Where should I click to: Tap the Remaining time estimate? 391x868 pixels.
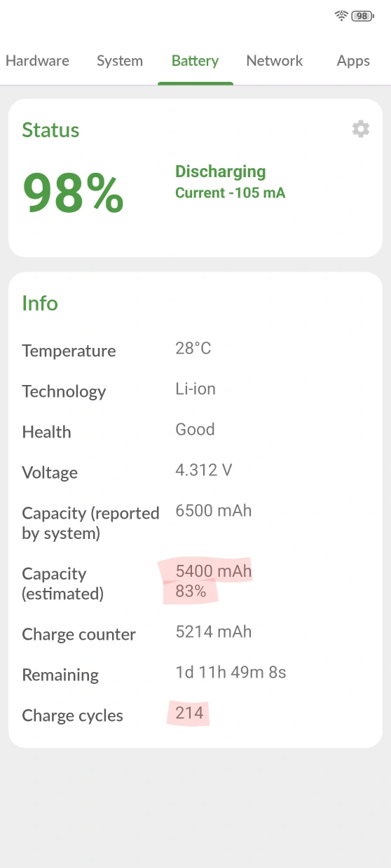pyautogui.click(x=231, y=673)
